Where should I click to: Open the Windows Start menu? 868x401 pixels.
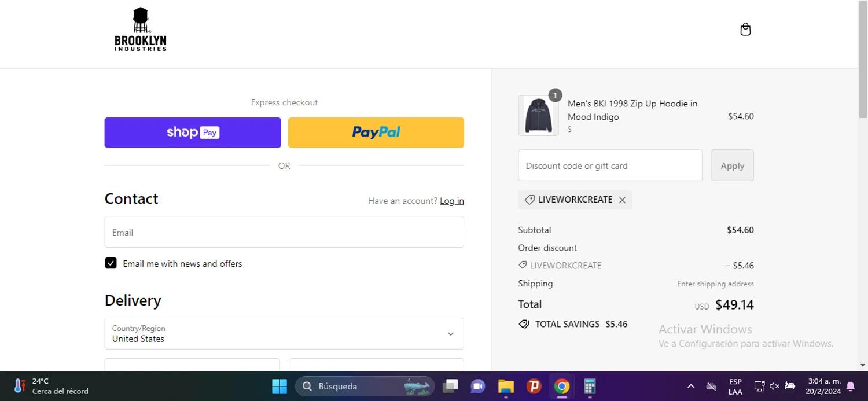coord(279,386)
